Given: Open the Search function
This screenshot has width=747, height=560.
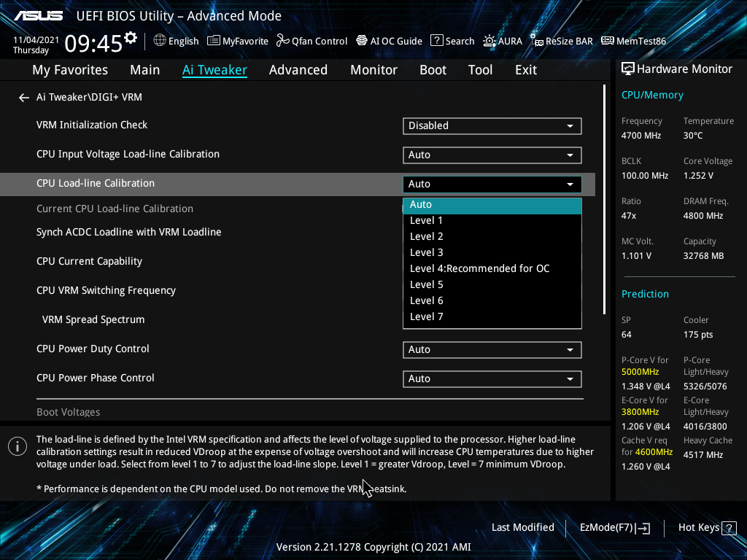Looking at the screenshot, I should (x=452, y=41).
